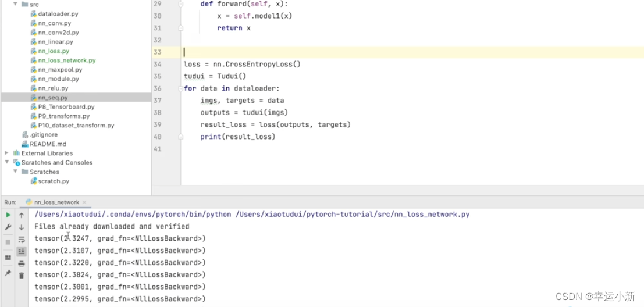Place cursor on CrossEntropyLoss line 34
This screenshot has width=644, height=307.
(243, 64)
